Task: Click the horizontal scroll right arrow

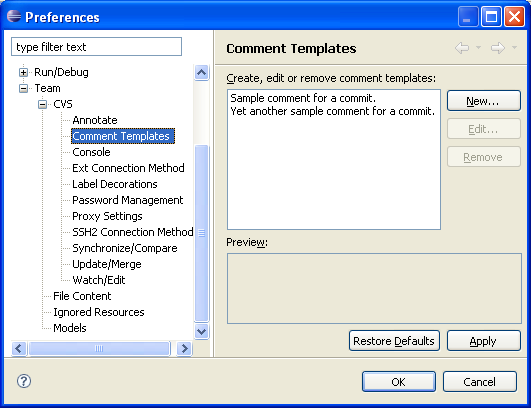Action: coord(185,348)
